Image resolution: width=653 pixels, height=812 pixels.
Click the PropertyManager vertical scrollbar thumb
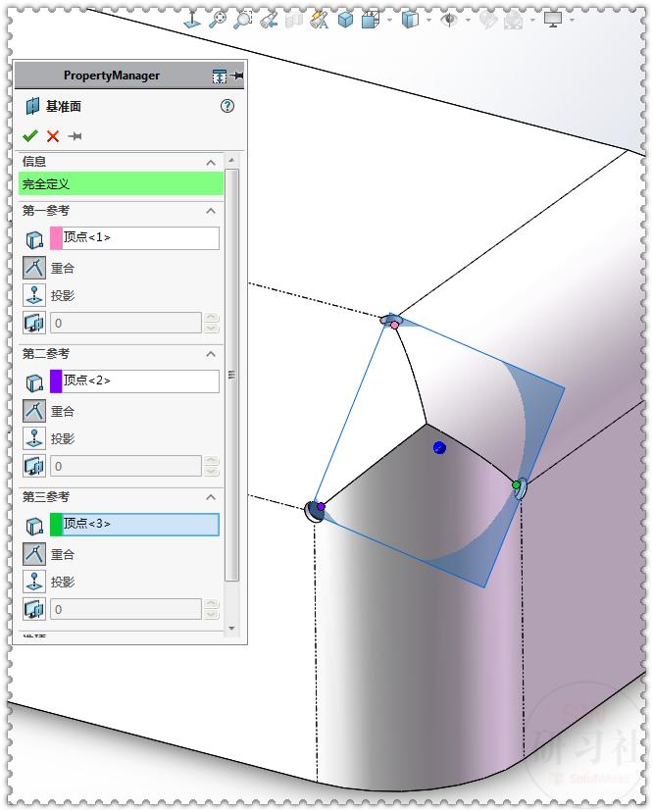(232, 375)
